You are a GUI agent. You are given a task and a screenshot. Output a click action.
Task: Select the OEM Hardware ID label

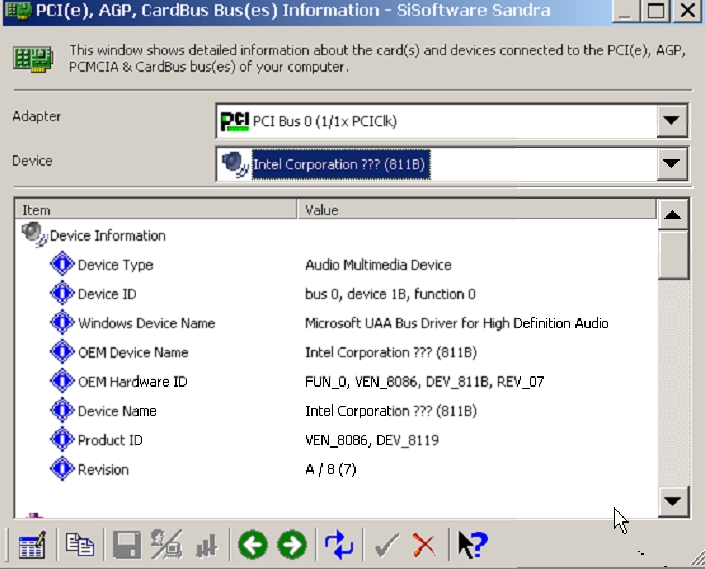pyautogui.click(x=133, y=382)
